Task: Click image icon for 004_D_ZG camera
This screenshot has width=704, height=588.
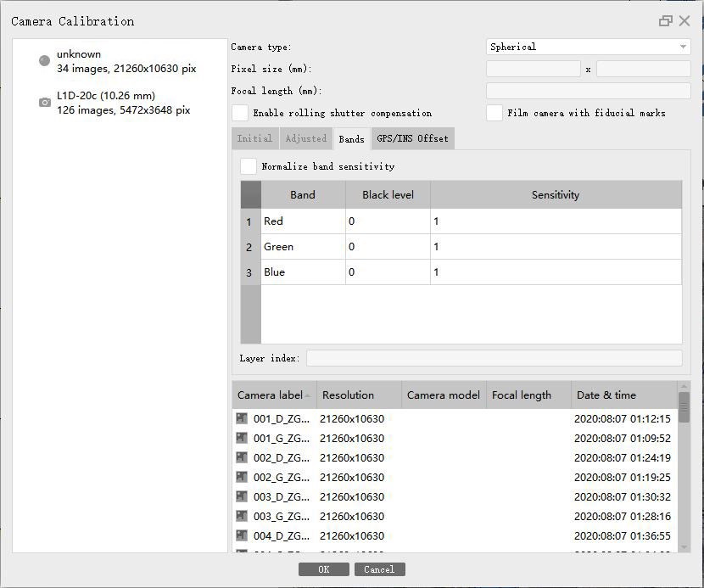Action: coord(242,535)
